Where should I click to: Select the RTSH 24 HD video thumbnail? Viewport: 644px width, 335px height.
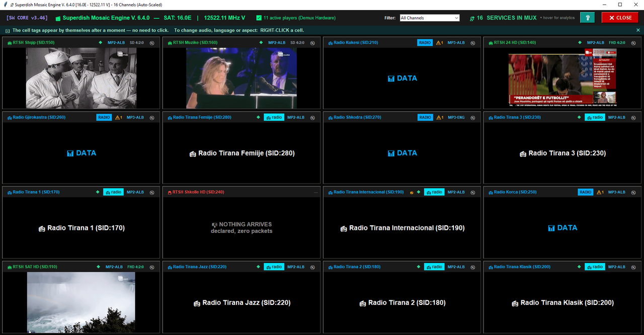coord(562,78)
